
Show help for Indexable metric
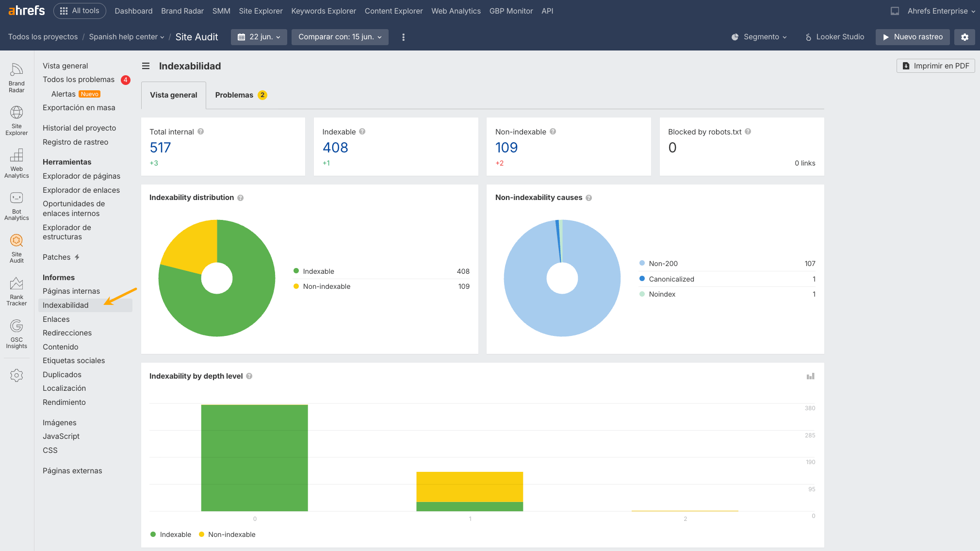tap(362, 132)
